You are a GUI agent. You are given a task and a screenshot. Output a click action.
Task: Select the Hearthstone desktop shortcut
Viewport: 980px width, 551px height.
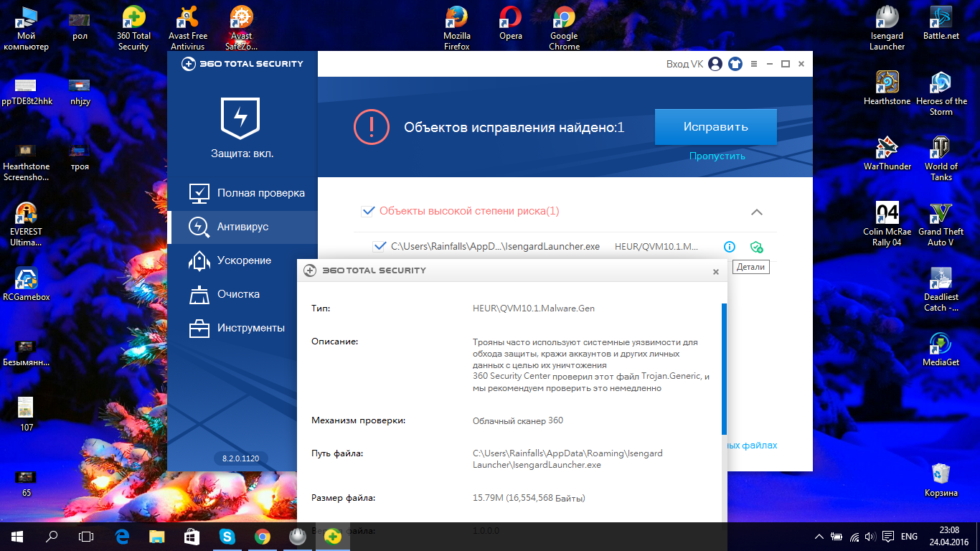[x=887, y=88]
